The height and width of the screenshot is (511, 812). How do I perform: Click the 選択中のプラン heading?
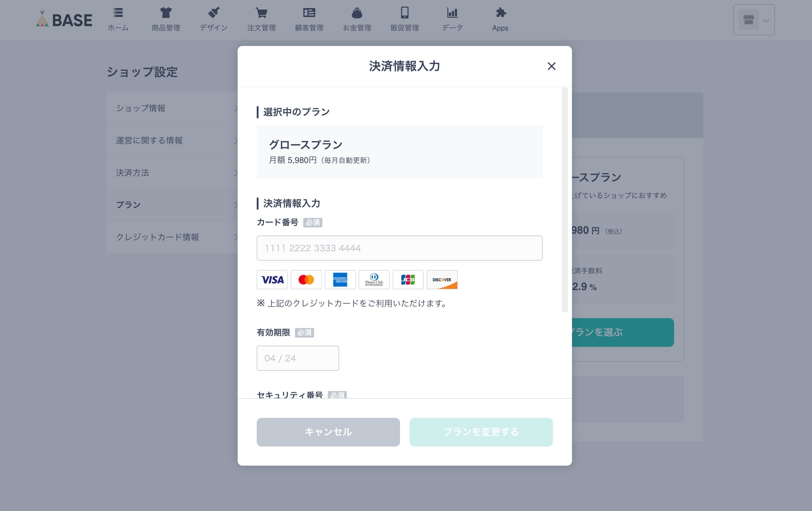tap(296, 112)
